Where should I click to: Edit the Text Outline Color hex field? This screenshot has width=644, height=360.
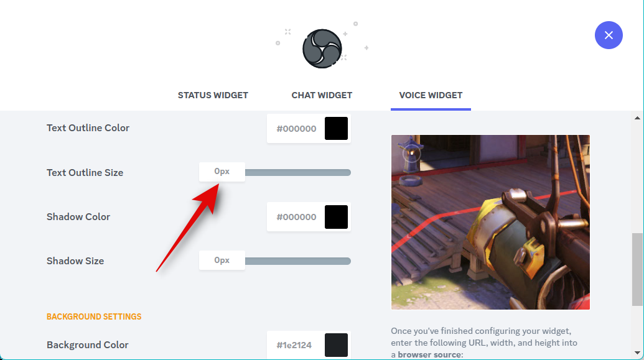(296, 129)
